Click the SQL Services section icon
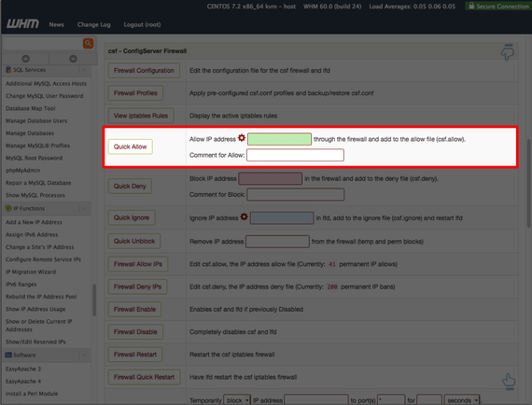Viewport: 532px width, 405px height. click(x=8, y=70)
